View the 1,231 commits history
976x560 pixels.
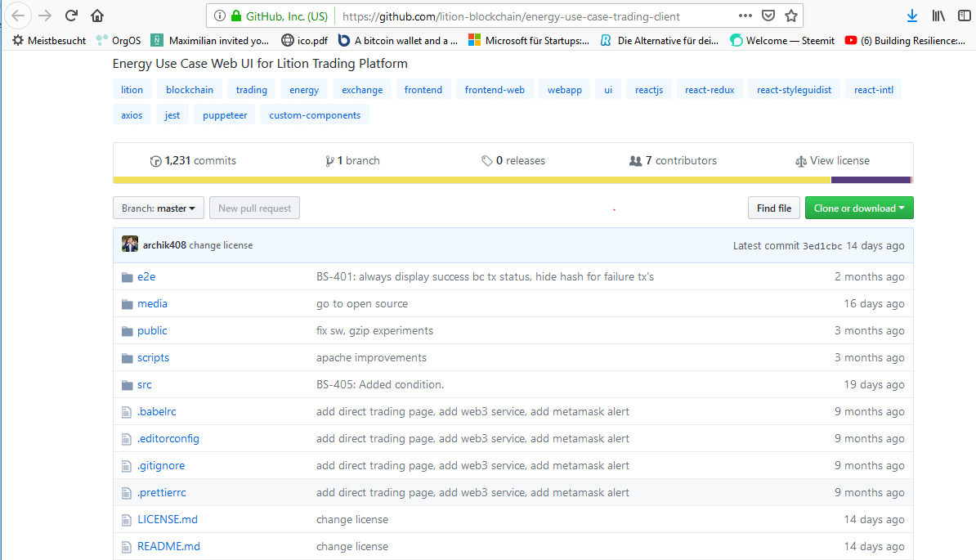193,160
